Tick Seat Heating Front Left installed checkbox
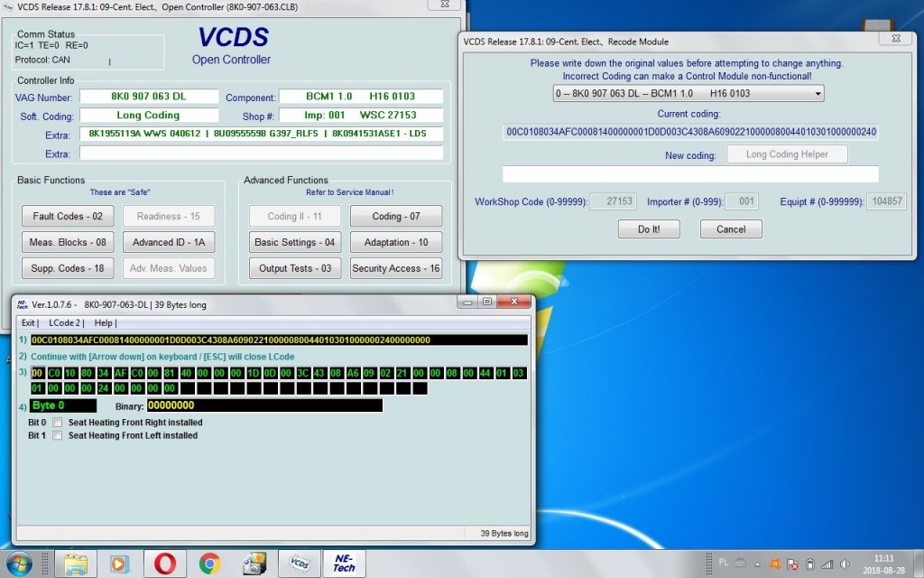The width and height of the screenshot is (924, 578). click(57, 435)
